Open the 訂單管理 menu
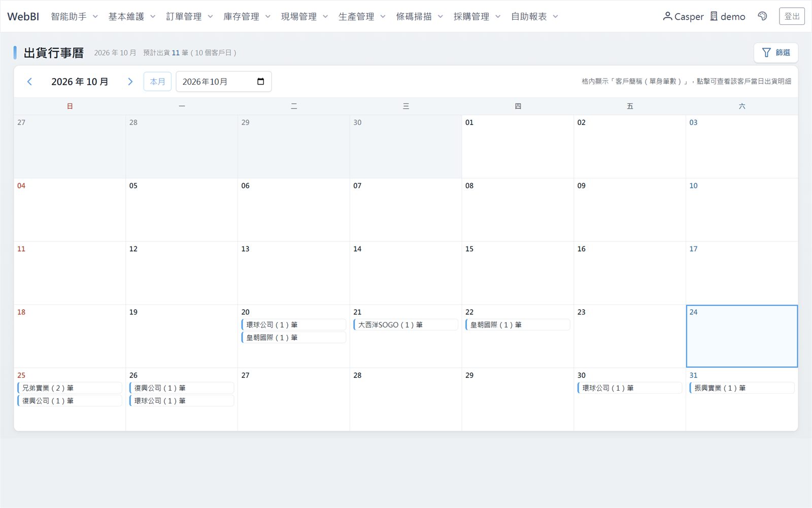The image size is (812, 508). pyautogui.click(x=189, y=16)
